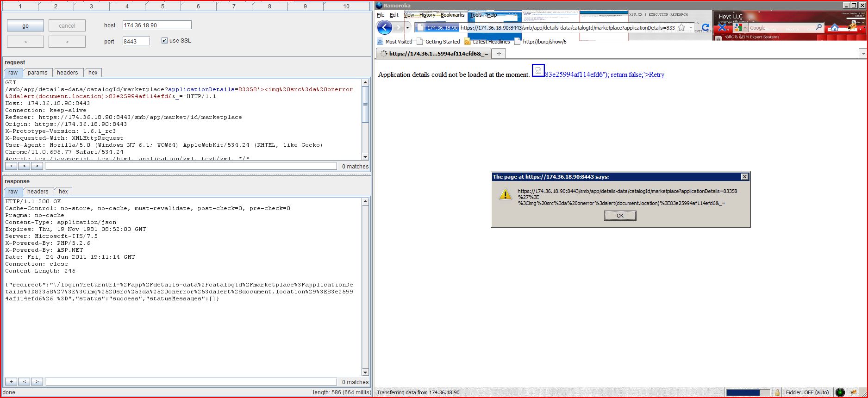The height and width of the screenshot is (398, 868).
Task: Click the host input field
Action: pyautogui.click(x=157, y=25)
